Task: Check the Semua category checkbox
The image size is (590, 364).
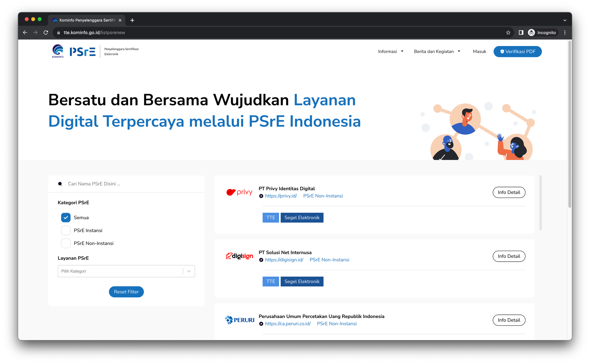Action: (x=66, y=217)
